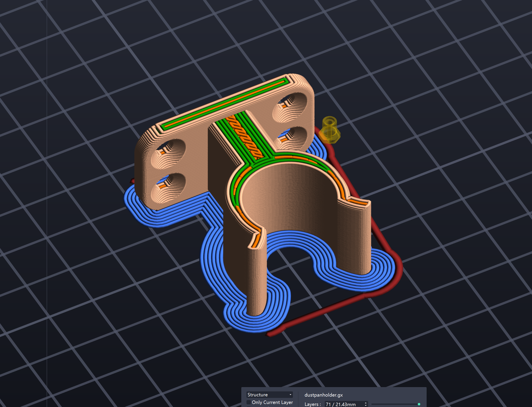The width and height of the screenshot is (532, 407).
Task: Click the 'Layers :' label
Action: (313, 404)
